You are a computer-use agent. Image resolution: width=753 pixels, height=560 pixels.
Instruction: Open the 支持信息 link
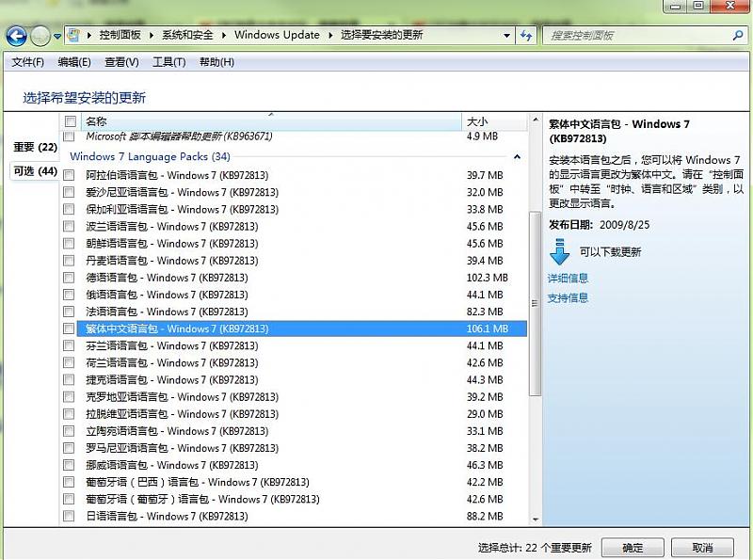568,297
